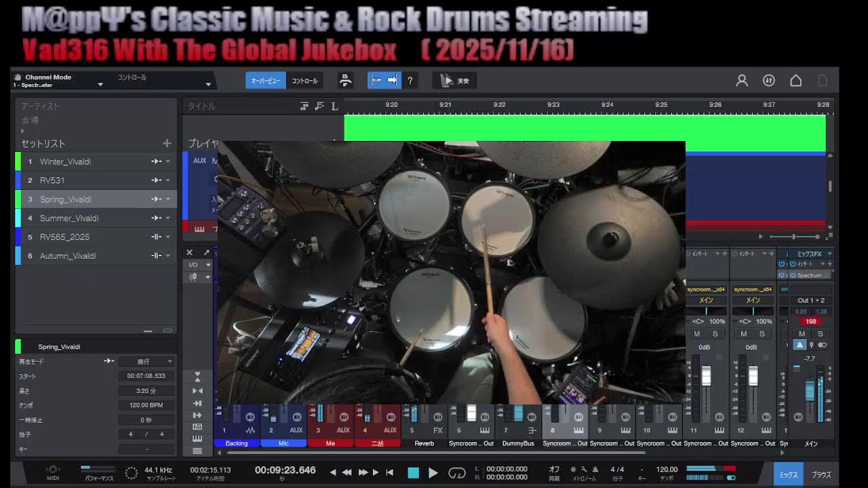This screenshot has height=488, width=868.
Task: Click the rewind button
Action: (x=346, y=472)
